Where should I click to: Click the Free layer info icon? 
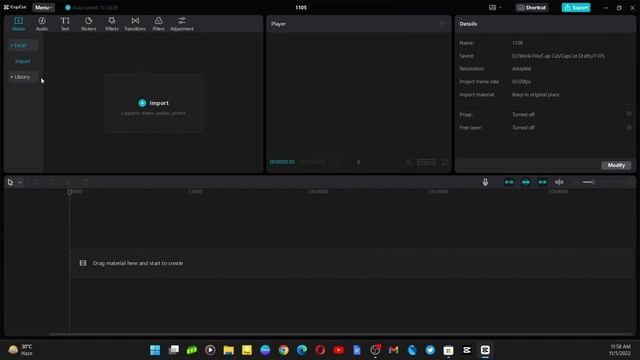point(629,127)
